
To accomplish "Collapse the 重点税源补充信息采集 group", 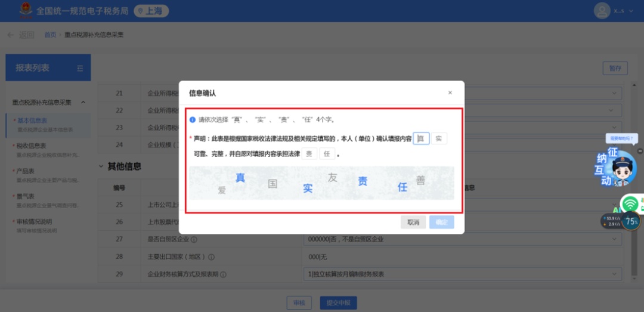I will (x=83, y=103).
